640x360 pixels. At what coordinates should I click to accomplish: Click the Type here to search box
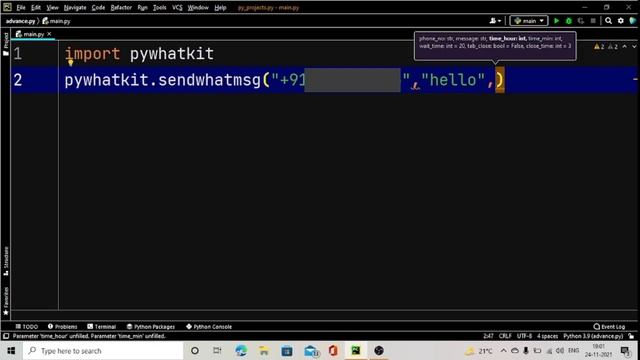103,351
